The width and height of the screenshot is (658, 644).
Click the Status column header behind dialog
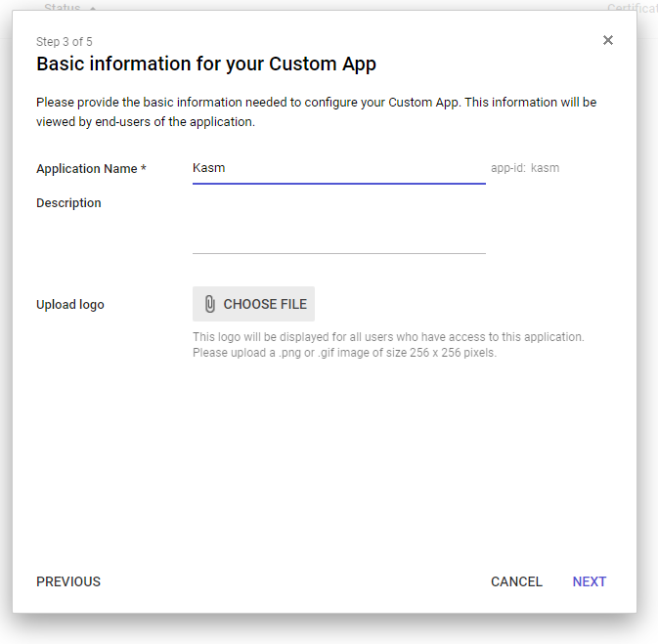[x=63, y=7]
